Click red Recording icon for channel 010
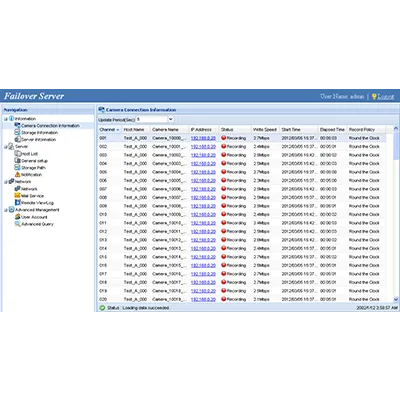Image resolution: width=400 pixels, height=400 pixels. pyautogui.click(x=224, y=214)
